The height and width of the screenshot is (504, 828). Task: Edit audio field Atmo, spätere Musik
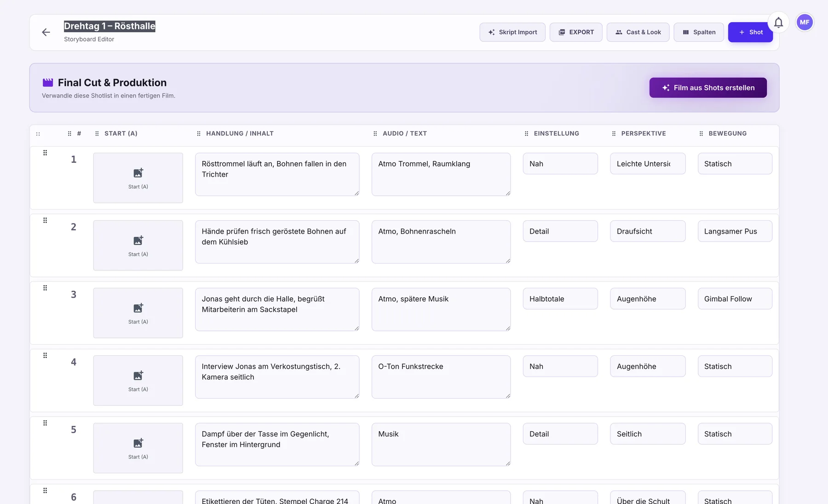[x=441, y=309]
